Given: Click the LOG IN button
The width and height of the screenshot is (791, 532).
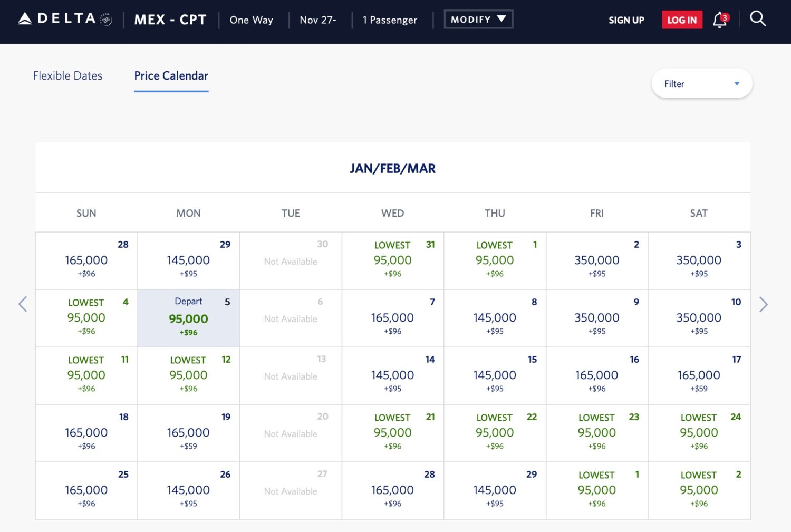Looking at the screenshot, I should coord(682,20).
